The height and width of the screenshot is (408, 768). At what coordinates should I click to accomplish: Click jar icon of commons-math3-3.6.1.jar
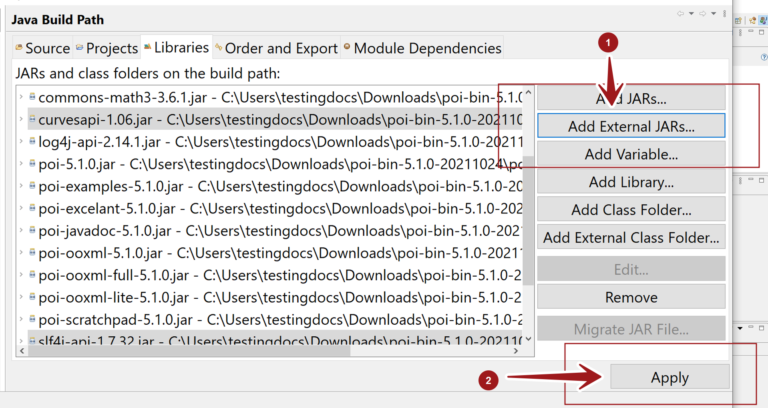point(32,97)
